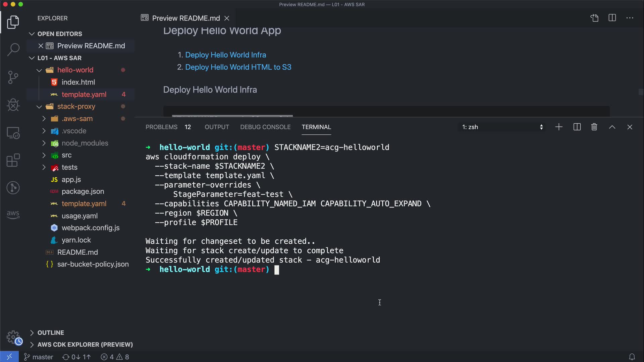Kill terminal with trash icon
The image size is (644, 362).
tap(594, 127)
